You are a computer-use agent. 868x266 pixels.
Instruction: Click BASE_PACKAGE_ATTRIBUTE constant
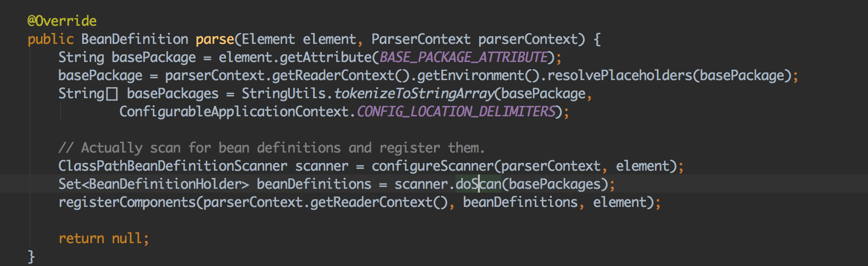click(463, 57)
